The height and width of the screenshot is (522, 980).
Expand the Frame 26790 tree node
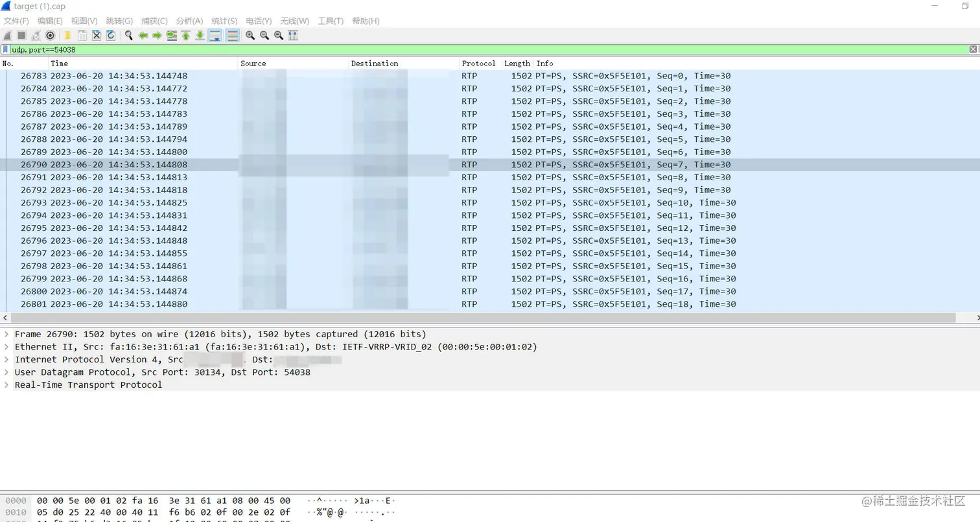point(6,335)
